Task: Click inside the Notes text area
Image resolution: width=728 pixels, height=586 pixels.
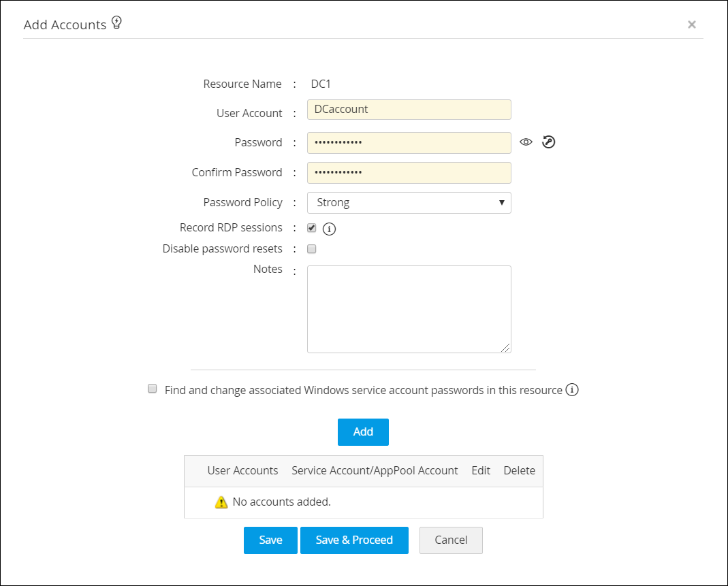Action: pyautogui.click(x=409, y=309)
